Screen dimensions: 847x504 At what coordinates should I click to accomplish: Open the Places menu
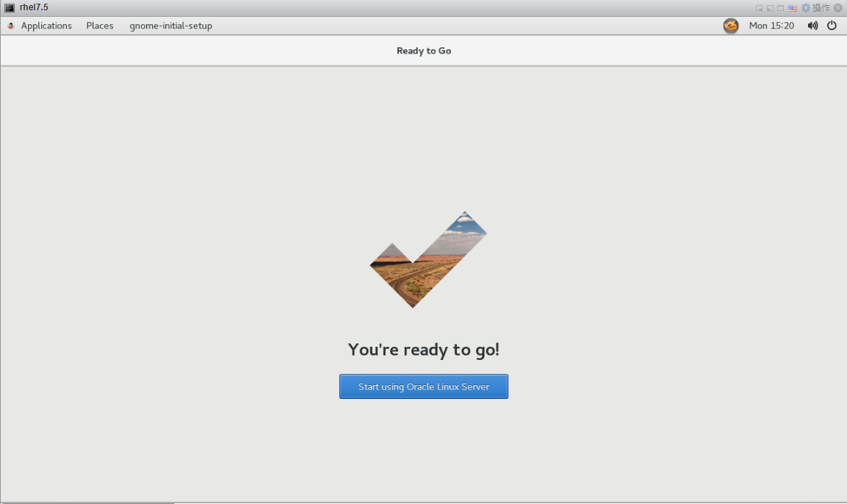(x=100, y=26)
